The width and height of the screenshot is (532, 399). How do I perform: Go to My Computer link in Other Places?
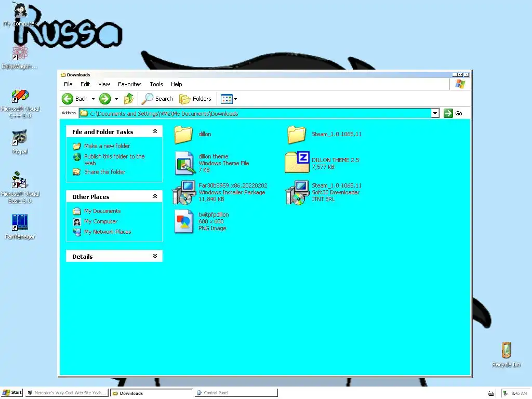click(101, 221)
